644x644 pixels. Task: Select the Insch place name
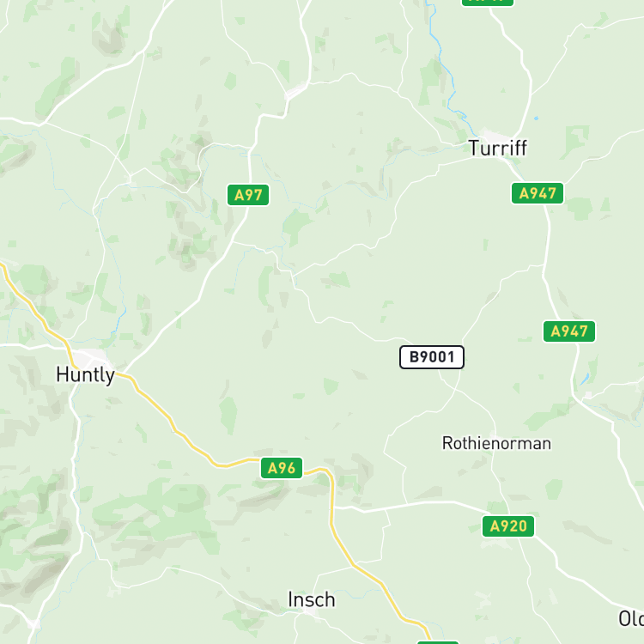point(312,600)
